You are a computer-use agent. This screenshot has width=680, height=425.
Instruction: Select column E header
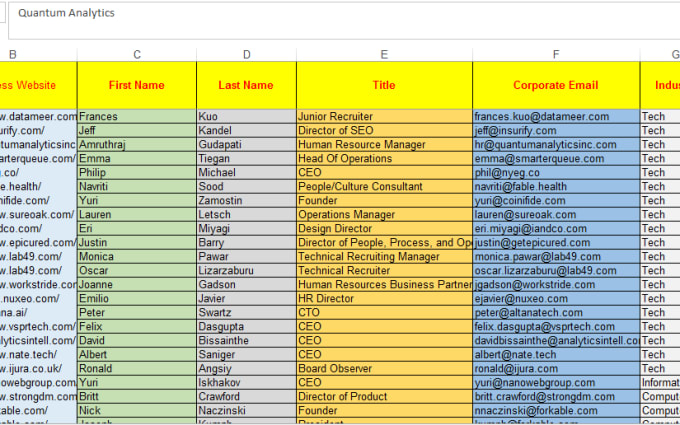384,55
